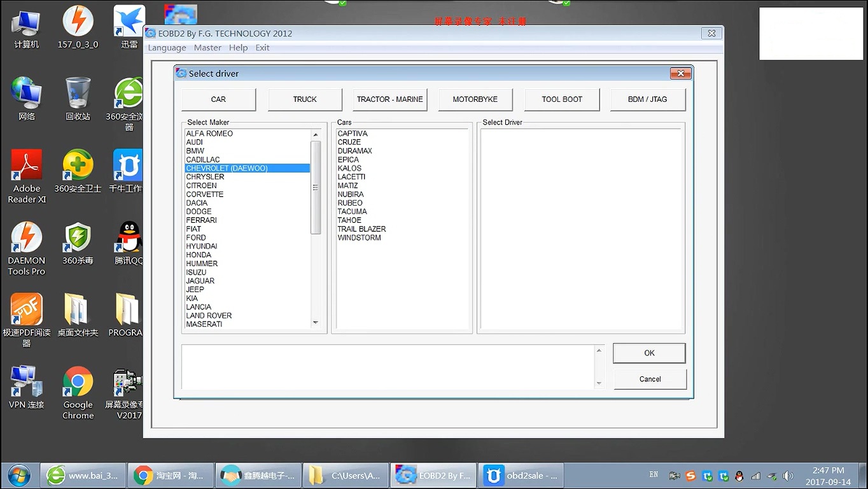Click the maker list scrollbar thumb
Image resolution: width=868 pixels, height=489 pixels.
tap(316, 187)
